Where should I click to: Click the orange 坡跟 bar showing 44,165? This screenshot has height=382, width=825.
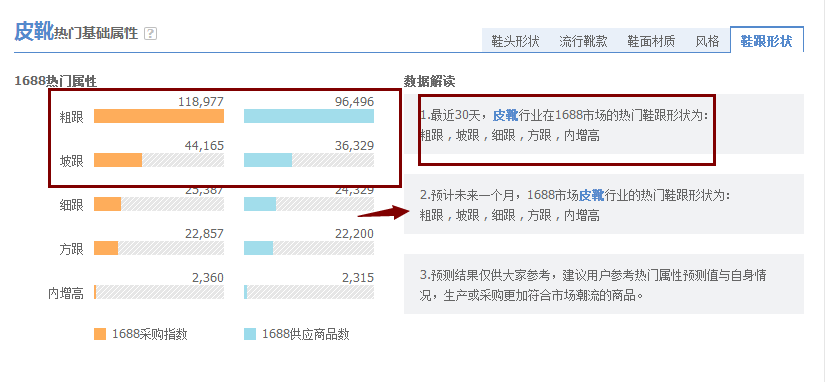(x=118, y=160)
